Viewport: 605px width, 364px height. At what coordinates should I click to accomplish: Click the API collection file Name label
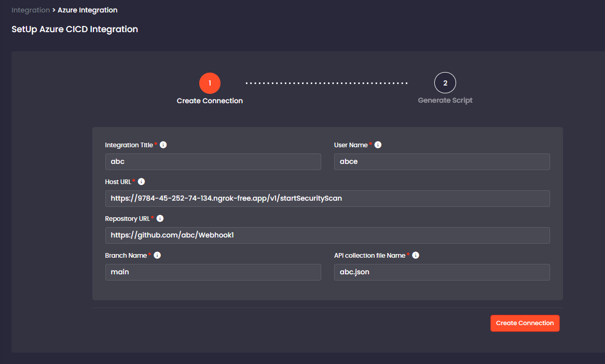click(369, 256)
